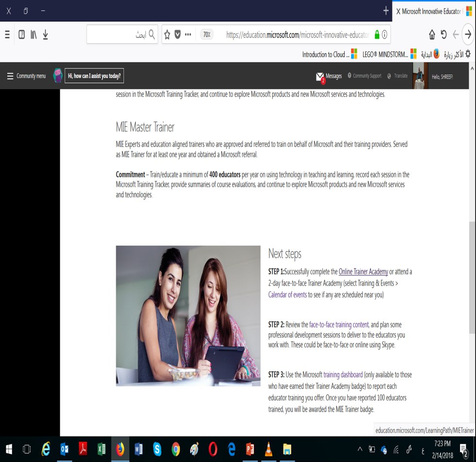The height and width of the screenshot is (462, 476).
Task: Reset the 70% zoom indicator
Action: 207,34
